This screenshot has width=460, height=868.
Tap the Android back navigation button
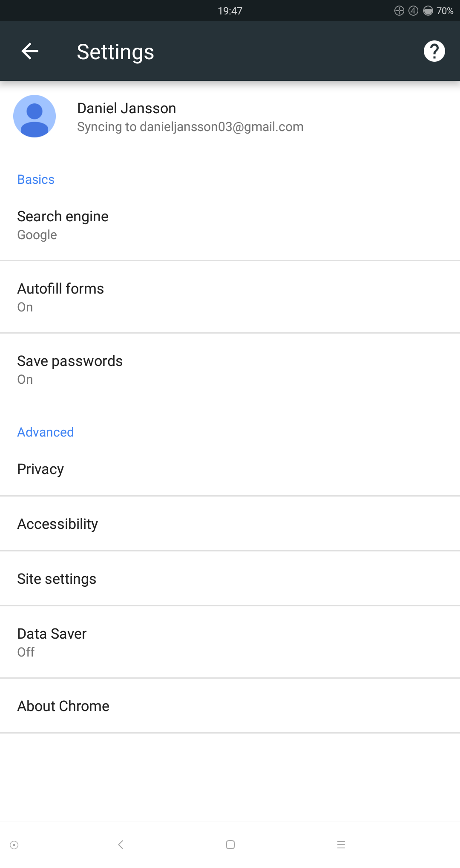(121, 845)
